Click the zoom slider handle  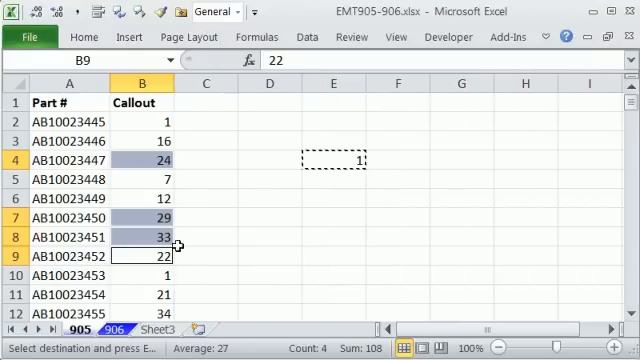(x=556, y=347)
